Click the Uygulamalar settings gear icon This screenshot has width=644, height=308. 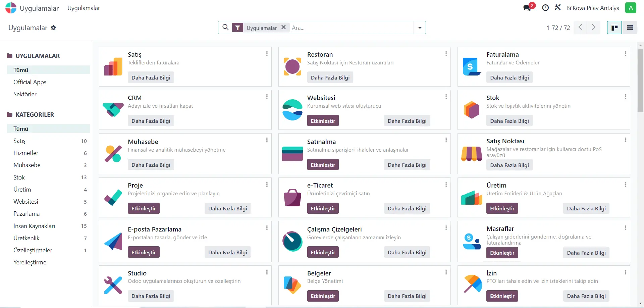(53, 28)
